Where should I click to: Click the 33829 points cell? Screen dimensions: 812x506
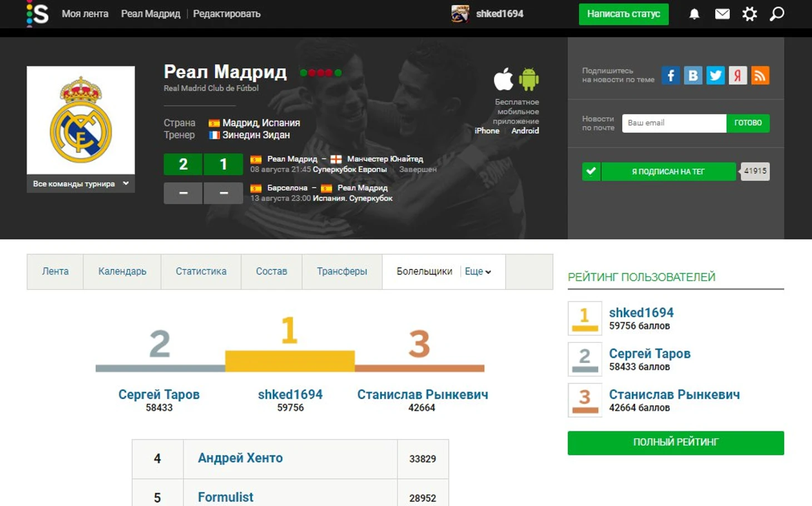pos(423,459)
